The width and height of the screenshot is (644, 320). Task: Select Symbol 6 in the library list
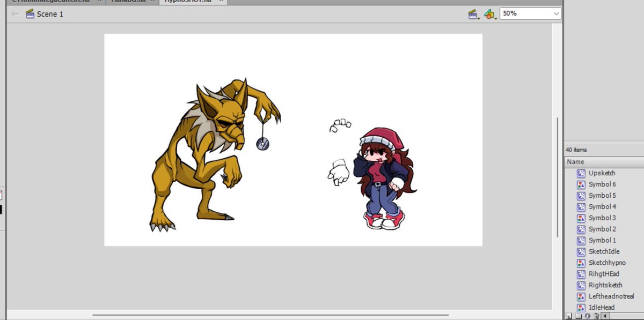click(x=602, y=184)
